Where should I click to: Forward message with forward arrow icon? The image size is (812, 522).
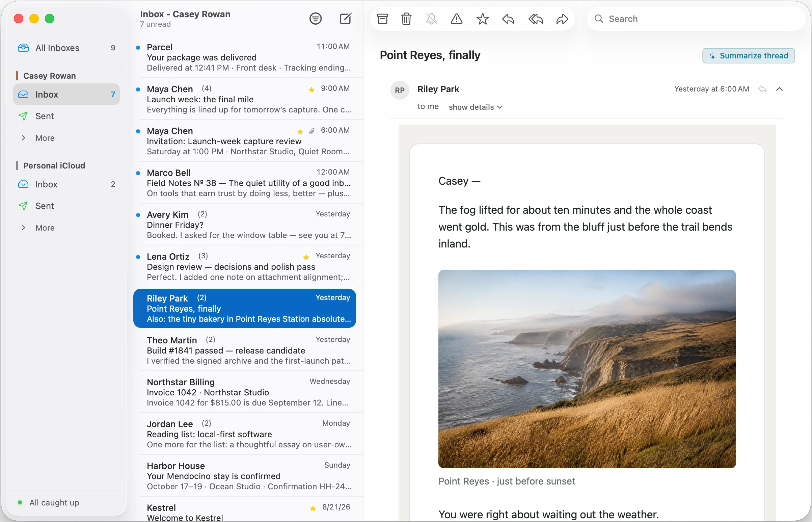coord(562,19)
